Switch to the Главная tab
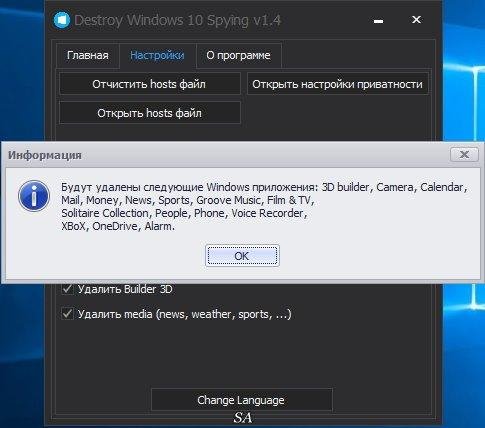This screenshot has width=485, height=428. click(88, 55)
